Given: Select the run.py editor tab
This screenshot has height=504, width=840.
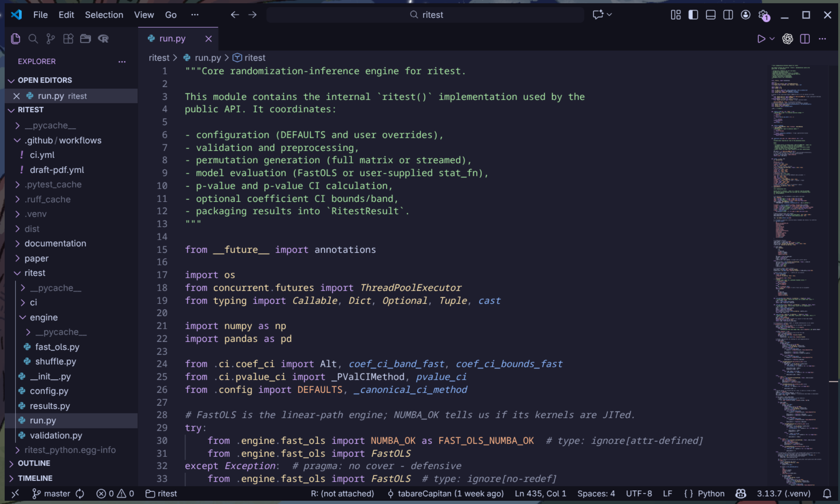Looking at the screenshot, I should coord(173,38).
